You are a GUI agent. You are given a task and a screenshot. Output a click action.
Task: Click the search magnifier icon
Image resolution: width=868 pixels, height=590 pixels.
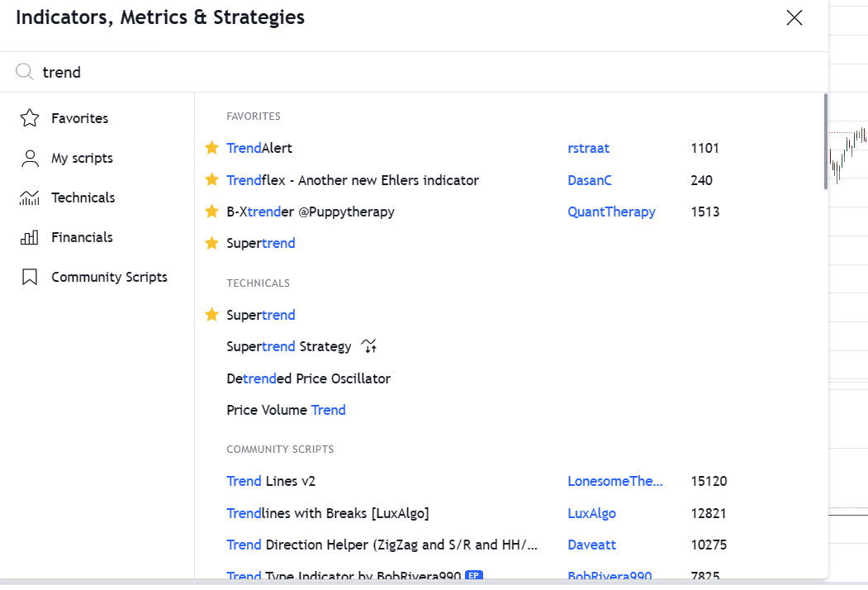point(25,72)
